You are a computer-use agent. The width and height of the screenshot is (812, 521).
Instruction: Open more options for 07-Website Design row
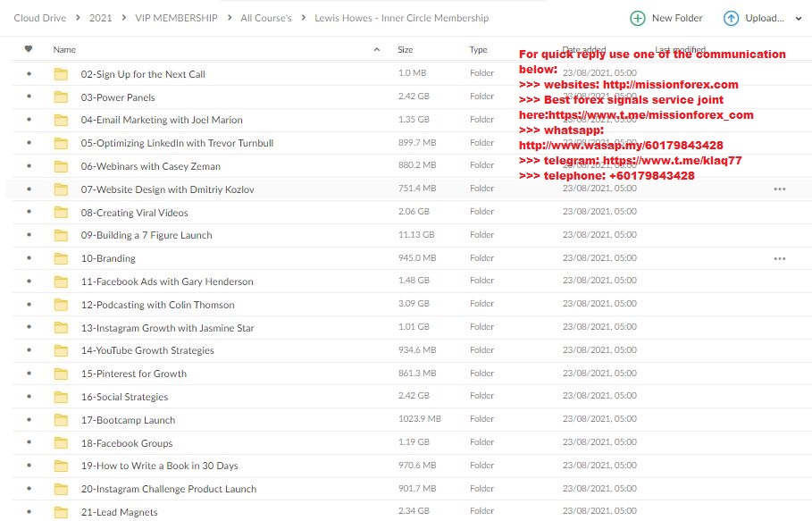779,189
